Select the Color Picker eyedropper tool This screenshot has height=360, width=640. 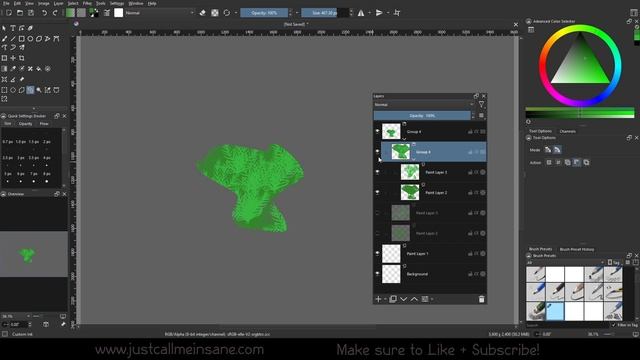[x=13, y=69]
